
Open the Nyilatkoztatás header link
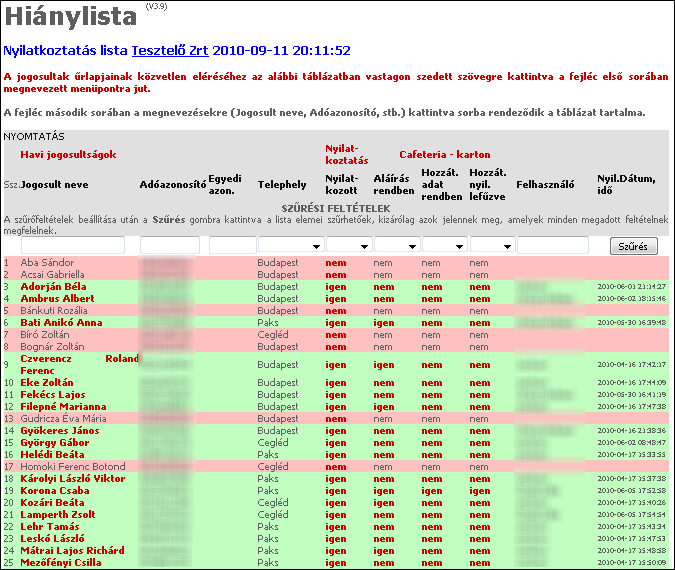tap(347, 155)
